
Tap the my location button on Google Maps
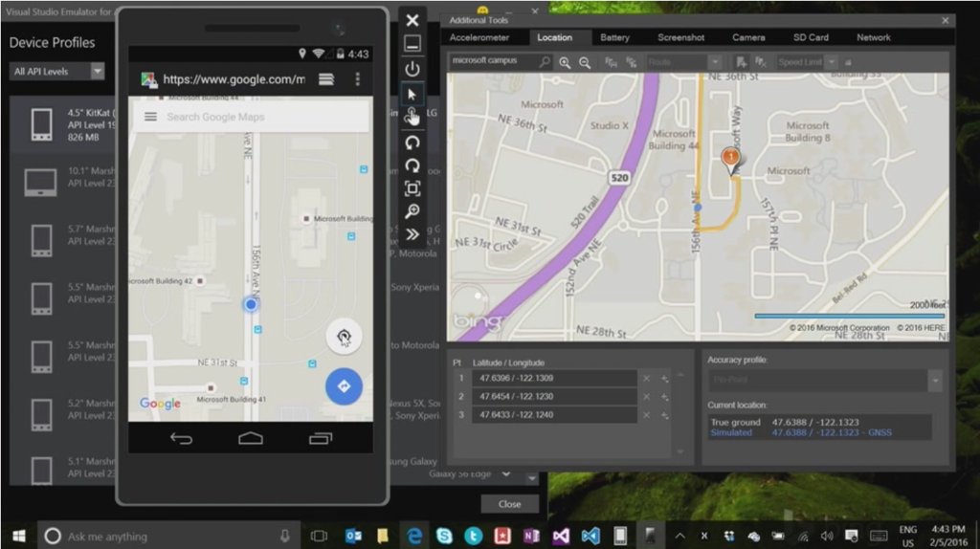click(x=344, y=338)
